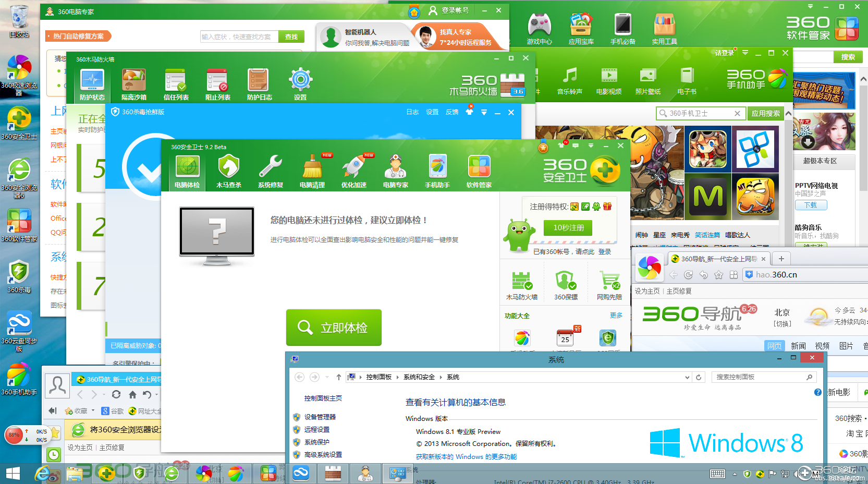
Task: Click 360保镖 shortcut icon
Action: click(x=566, y=286)
